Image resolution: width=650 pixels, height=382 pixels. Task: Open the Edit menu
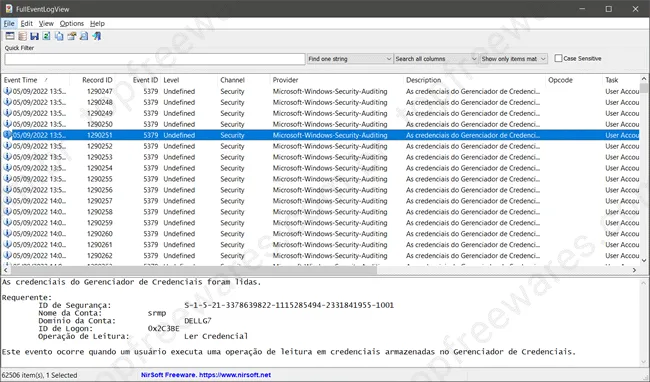click(x=27, y=24)
